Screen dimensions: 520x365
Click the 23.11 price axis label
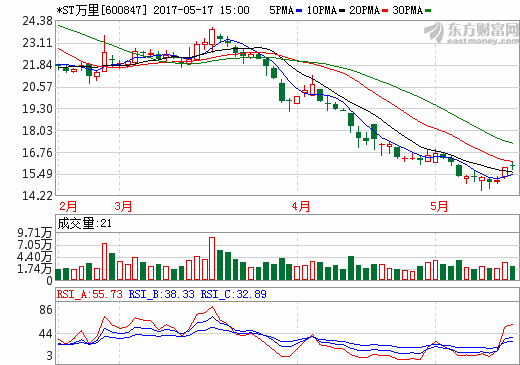coord(38,43)
